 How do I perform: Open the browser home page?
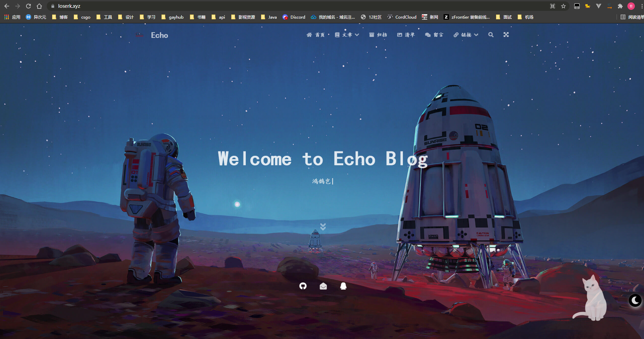pyautogui.click(x=39, y=6)
